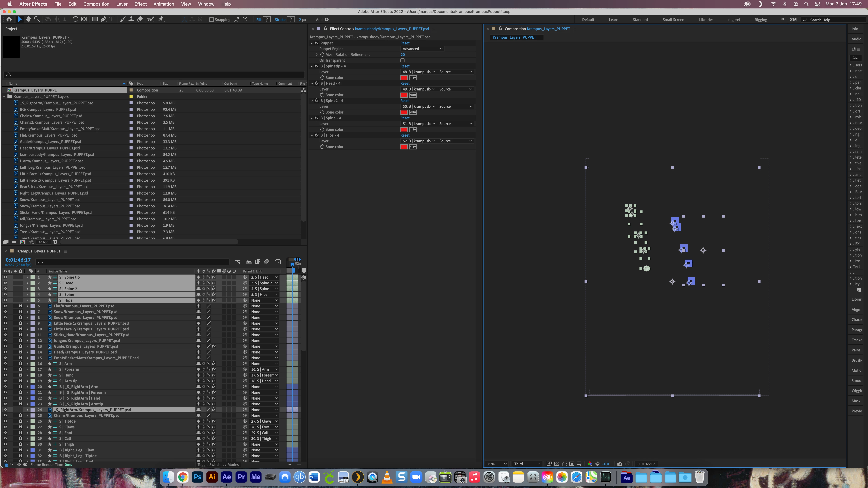Select the Rotation tool
The height and width of the screenshot is (488, 868).
75,19
